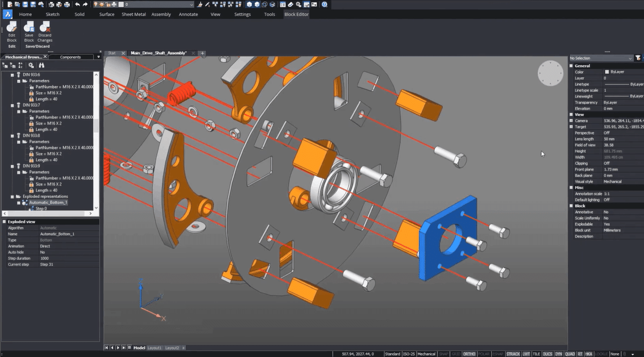
Task: Click the ByLayer color swatch in Properties
Action: point(607,72)
